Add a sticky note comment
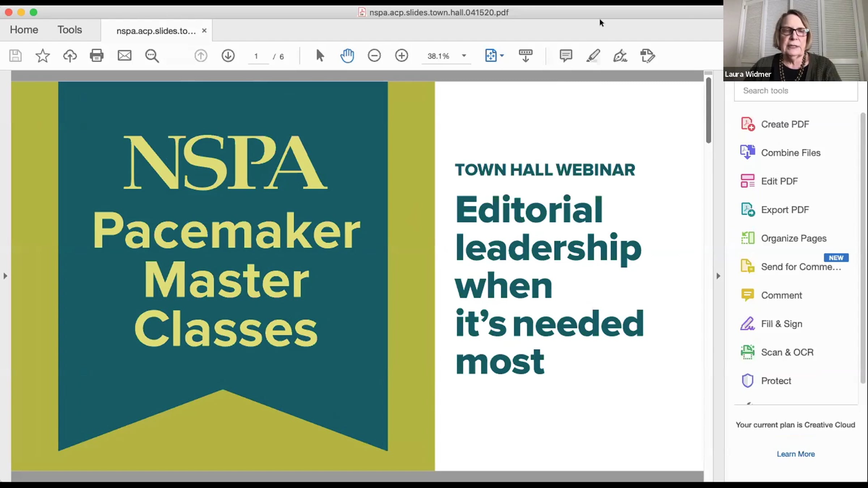The height and width of the screenshot is (488, 868). [x=566, y=56]
